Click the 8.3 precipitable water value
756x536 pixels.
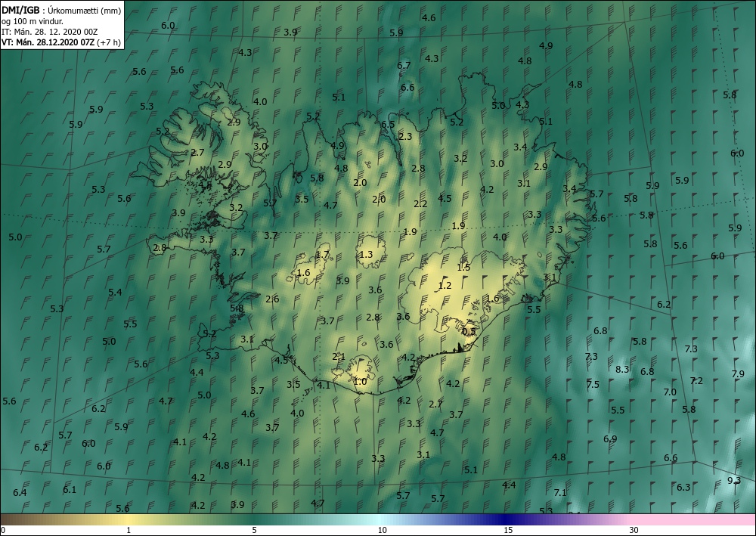(622, 369)
